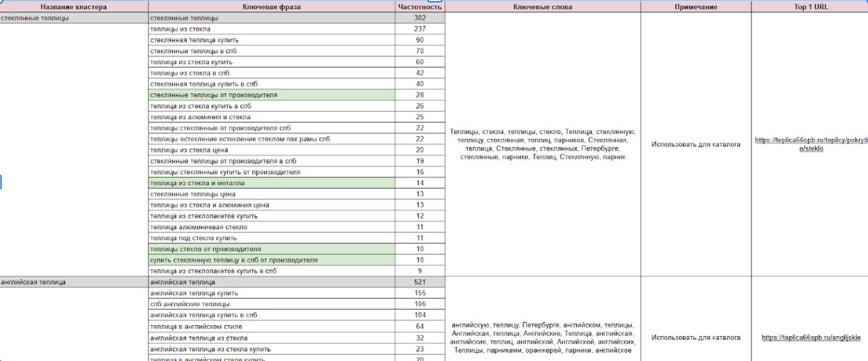868x361 pixels.
Task: Select keywords cell starting 'английскую, теплицу, Петербурге'
Action: tap(543, 319)
